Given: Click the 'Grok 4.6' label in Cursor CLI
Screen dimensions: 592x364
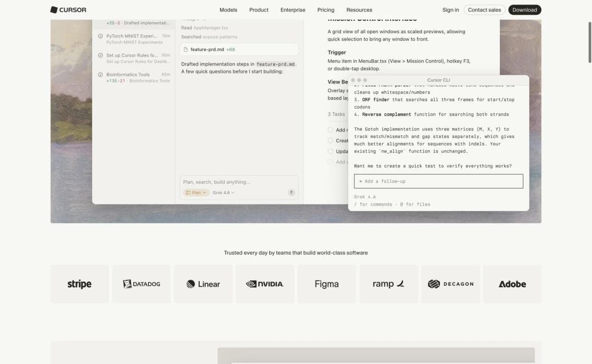Looking at the screenshot, I should click(x=365, y=197).
